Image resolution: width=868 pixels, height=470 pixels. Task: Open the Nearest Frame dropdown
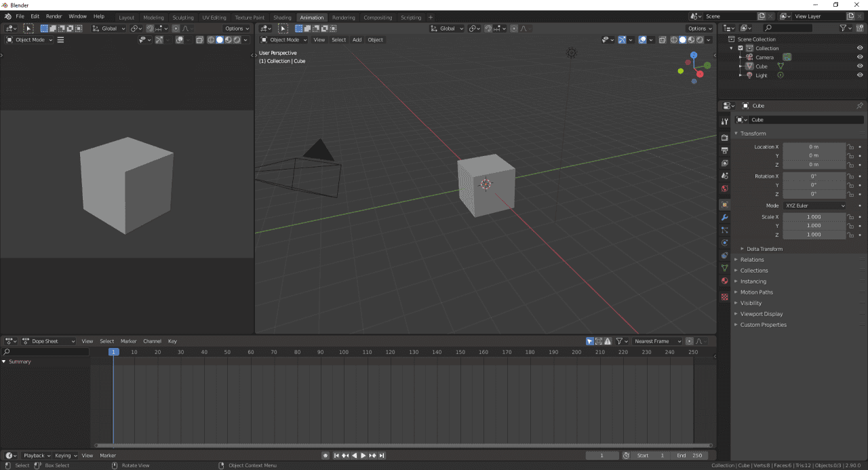pos(656,341)
